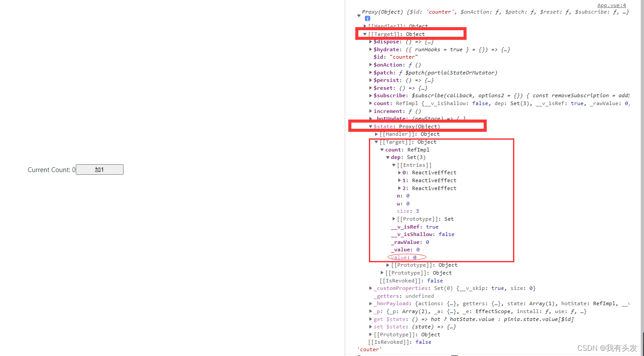Expand the _hmrPayload object
Image resolution: width=644 pixels, height=356 pixels.
point(371,303)
